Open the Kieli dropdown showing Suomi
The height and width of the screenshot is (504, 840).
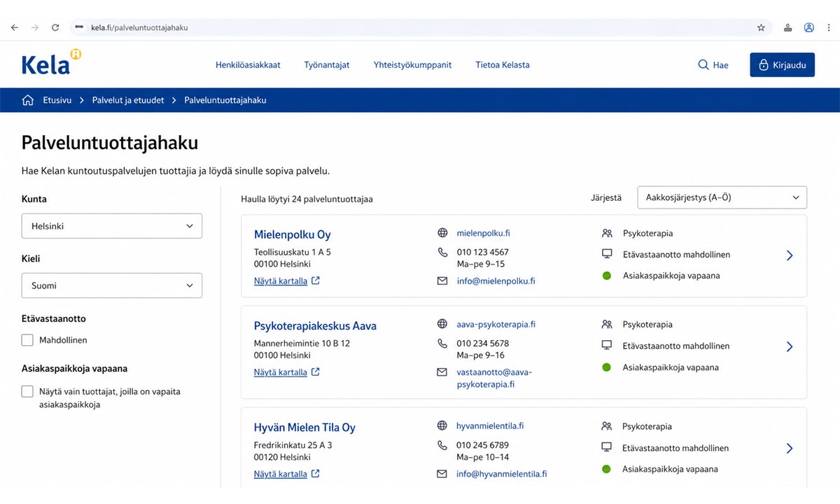tap(112, 286)
